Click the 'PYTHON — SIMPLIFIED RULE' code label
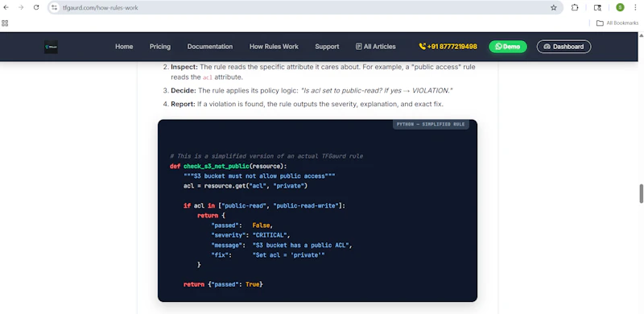Image resolution: width=644 pixels, height=314 pixels. tap(431, 124)
